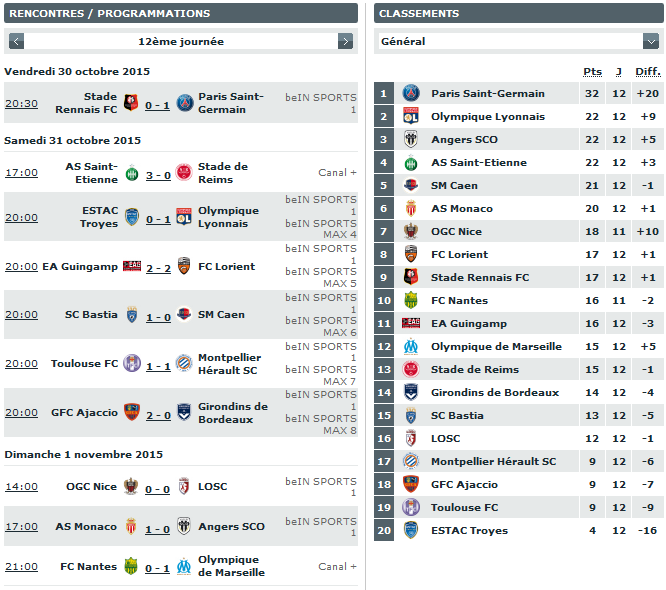The image size is (666, 590).
Task: Click the 21:00 Nantes vs Marseille time link
Action: tap(22, 566)
